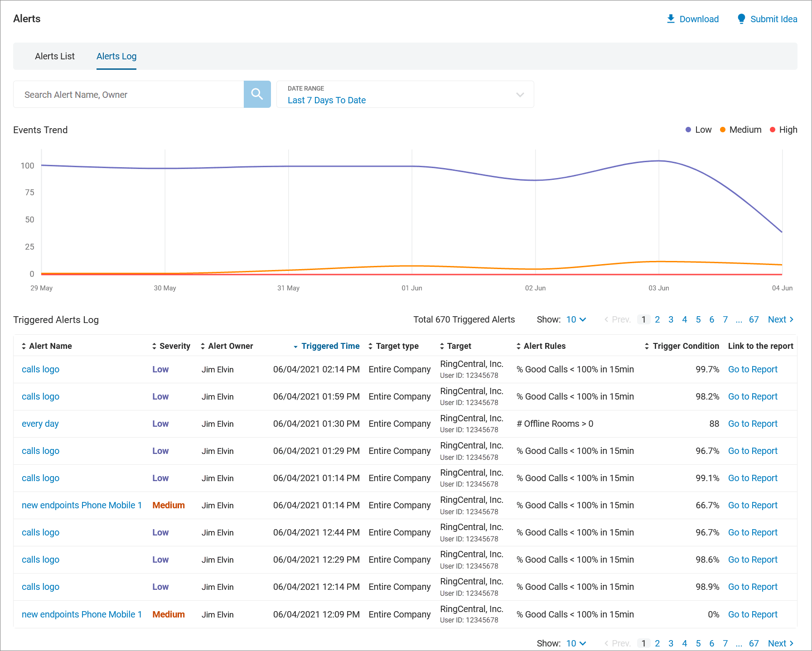Open the 'every day' alert details
The height and width of the screenshot is (651, 812).
pyautogui.click(x=40, y=424)
